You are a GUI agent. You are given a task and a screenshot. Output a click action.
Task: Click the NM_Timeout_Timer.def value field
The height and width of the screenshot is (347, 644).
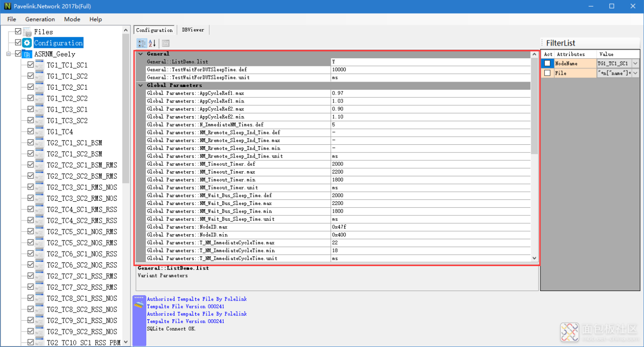(x=430, y=164)
